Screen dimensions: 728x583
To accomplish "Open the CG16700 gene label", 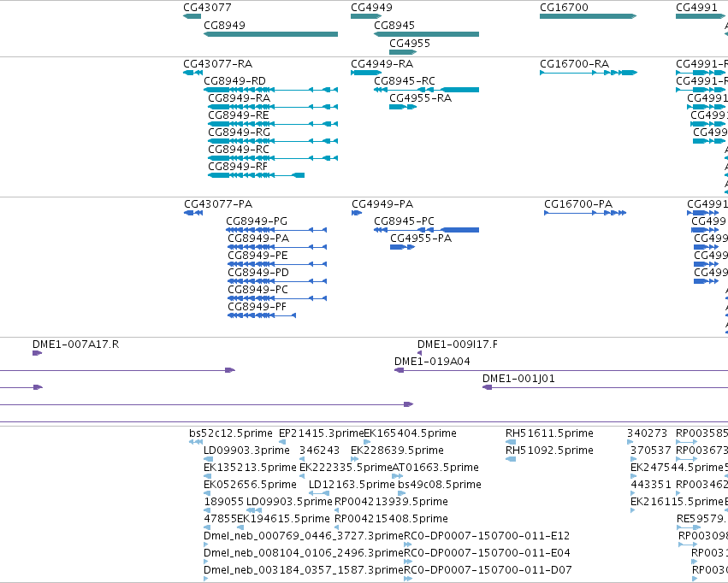I will 564,8.
